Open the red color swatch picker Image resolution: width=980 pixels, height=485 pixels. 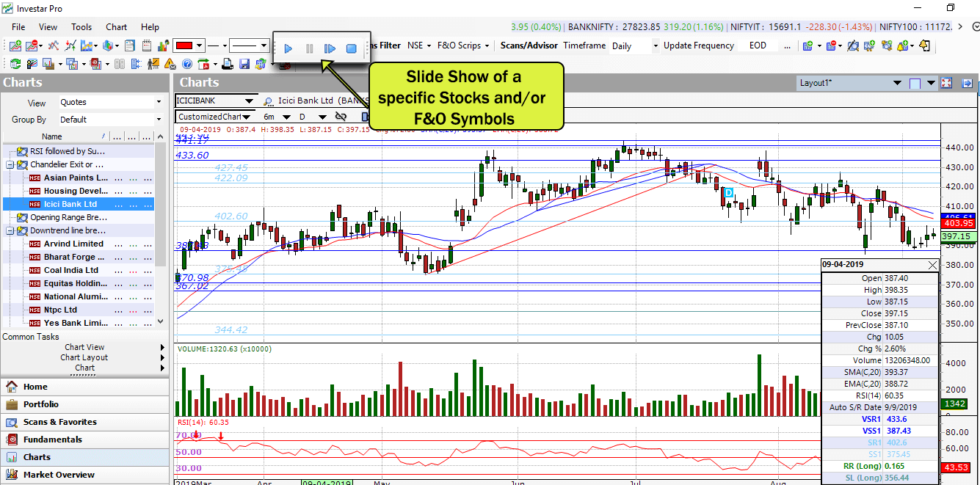(184, 45)
